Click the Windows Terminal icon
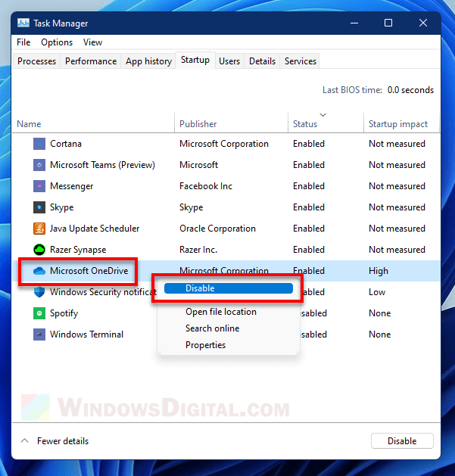455x476 pixels. pyautogui.click(x=39, y=334)
